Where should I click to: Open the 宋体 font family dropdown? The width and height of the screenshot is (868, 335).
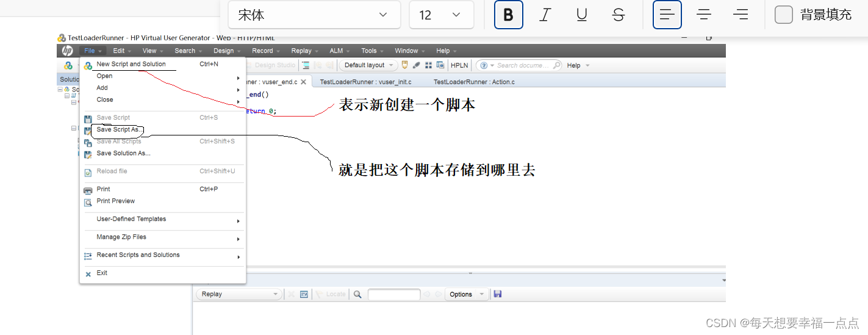click(x=314, y=15)
